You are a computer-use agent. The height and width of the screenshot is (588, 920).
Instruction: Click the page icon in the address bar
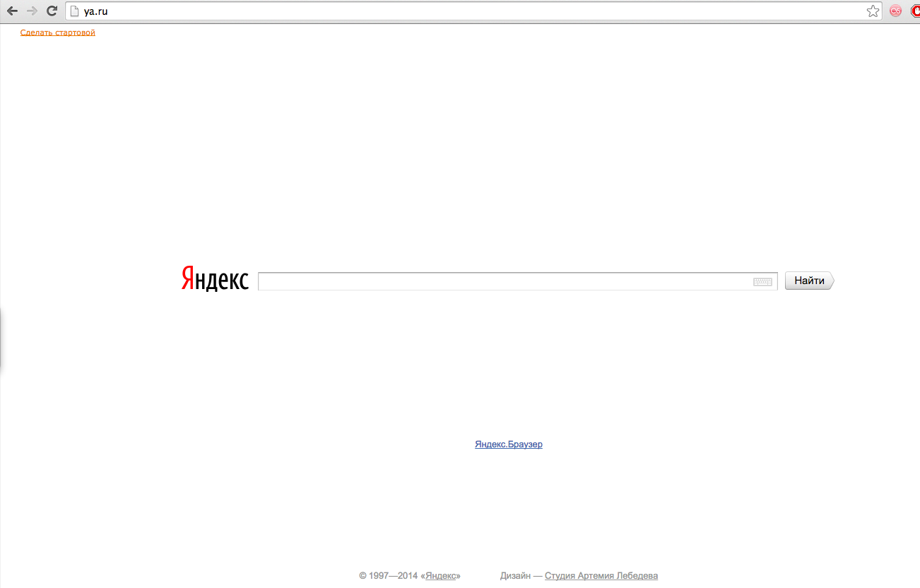click(x=73, y=11)
